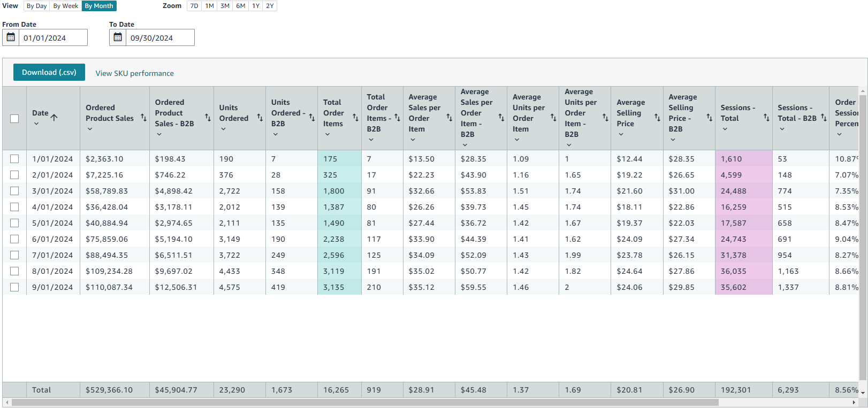Check the 9/01/2024 row checkbox
This screenshot has height=408, width=868.
pos(14,287)
